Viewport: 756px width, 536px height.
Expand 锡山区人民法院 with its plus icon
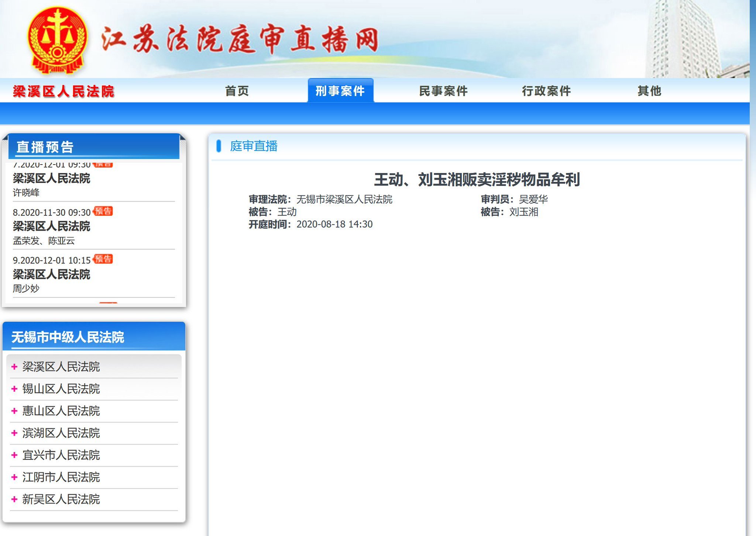14,389
